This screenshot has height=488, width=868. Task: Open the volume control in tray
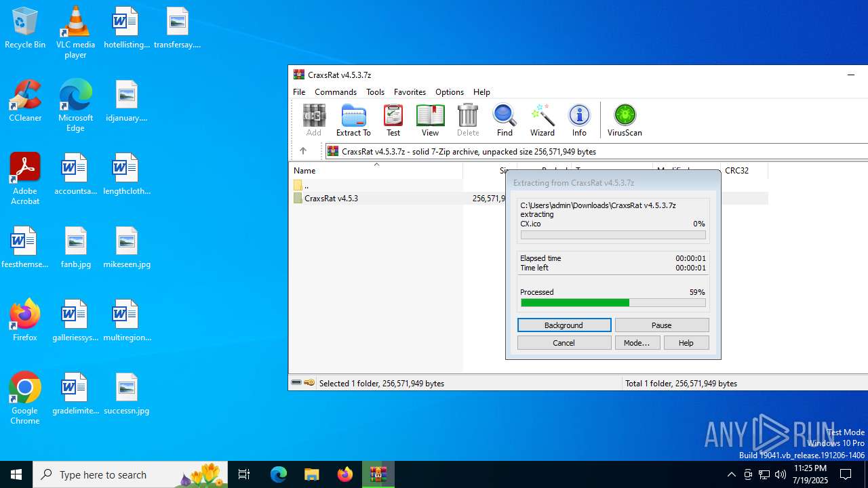pos(781,474)
